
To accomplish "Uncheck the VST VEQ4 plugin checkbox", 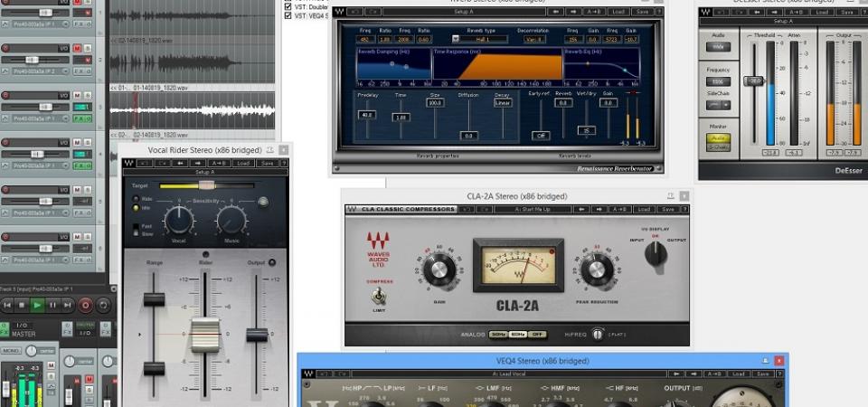I will coord(288,15).
